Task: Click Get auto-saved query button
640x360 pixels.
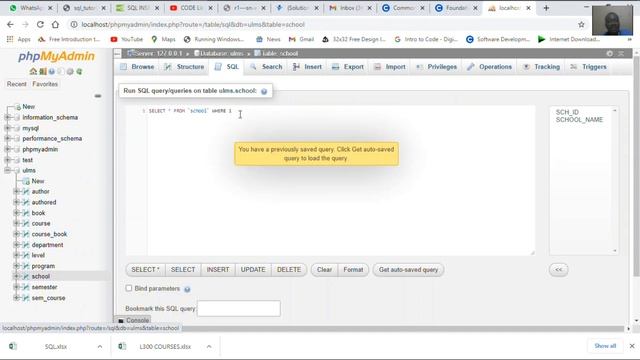Action: tap(408, 270)
